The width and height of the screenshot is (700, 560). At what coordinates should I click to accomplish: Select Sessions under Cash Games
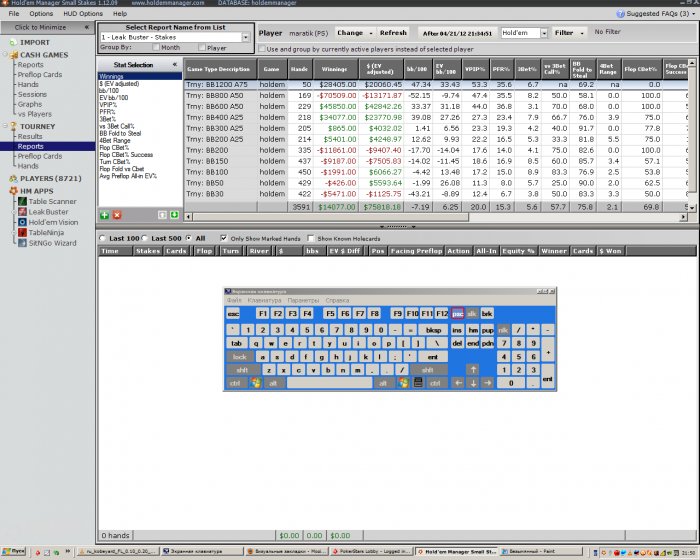(x=31, y=94)
